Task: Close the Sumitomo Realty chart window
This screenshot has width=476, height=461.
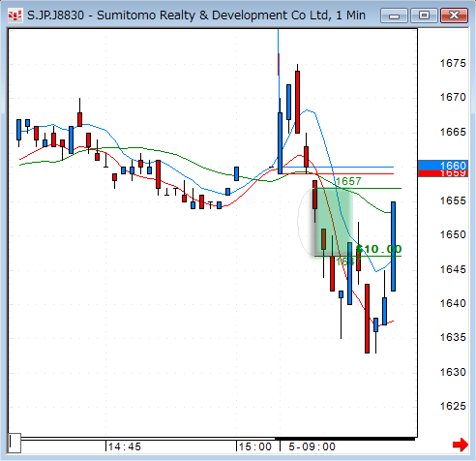Action: 454,15
